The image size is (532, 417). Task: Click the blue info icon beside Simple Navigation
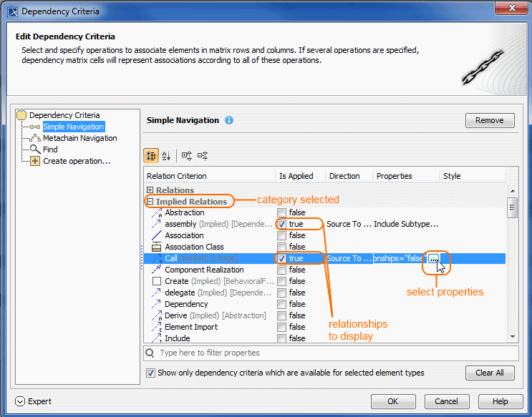pyautogui.click(x=229, y=120)
